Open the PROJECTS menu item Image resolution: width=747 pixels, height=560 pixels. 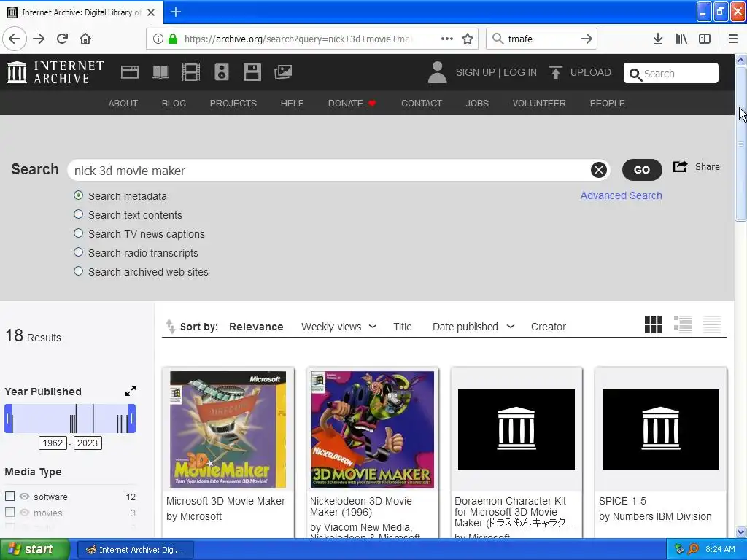pyautogui.click(x=233, y=104)
